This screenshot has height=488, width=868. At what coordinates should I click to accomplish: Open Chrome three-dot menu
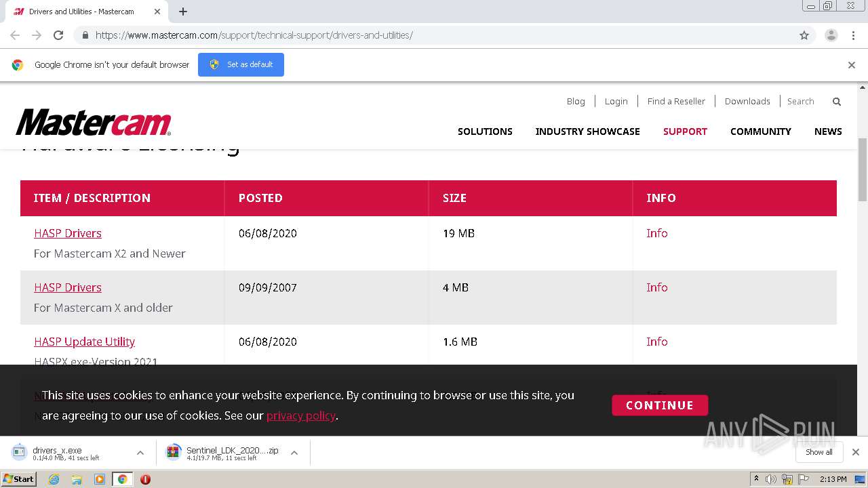(x=853, y=35)
